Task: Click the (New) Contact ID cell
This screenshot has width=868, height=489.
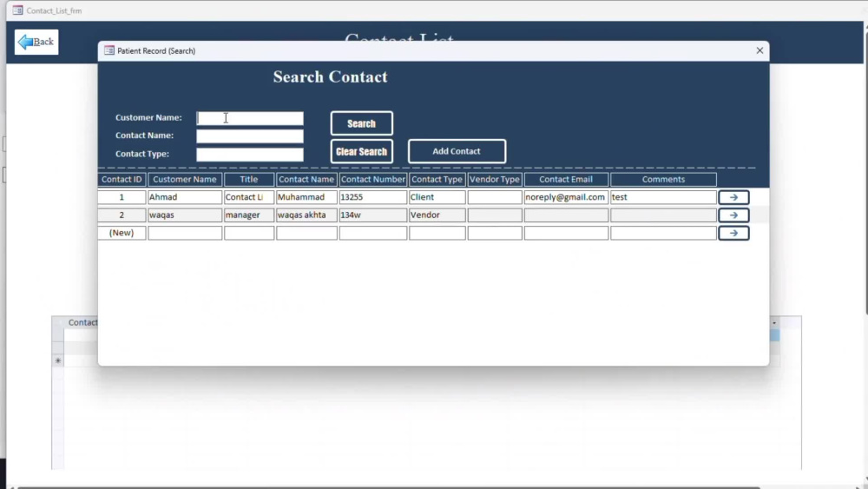Action: (122, 233)
